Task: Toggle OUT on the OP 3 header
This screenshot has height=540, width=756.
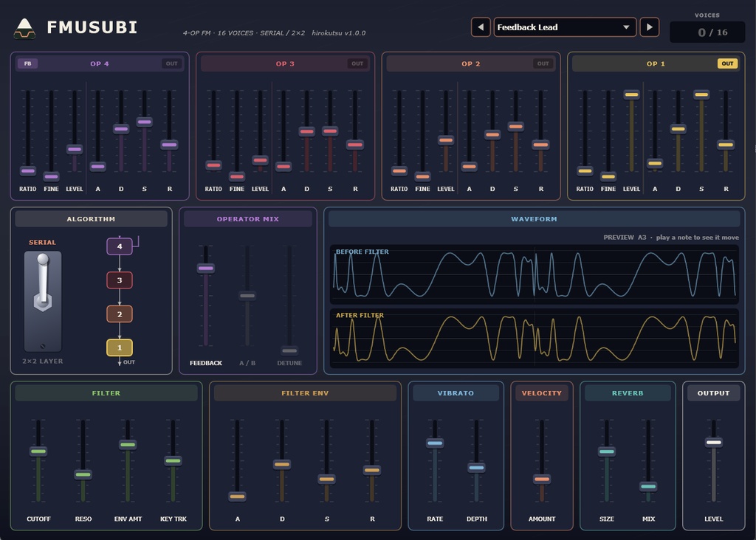Action: [x=357, y=63]
